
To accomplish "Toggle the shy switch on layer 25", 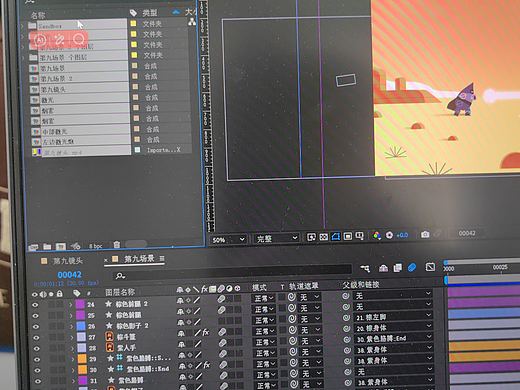I will [180, 312].
